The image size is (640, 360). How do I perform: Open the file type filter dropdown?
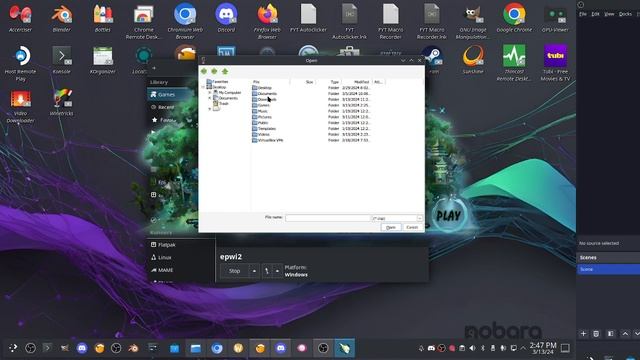[x=420, y=218]
